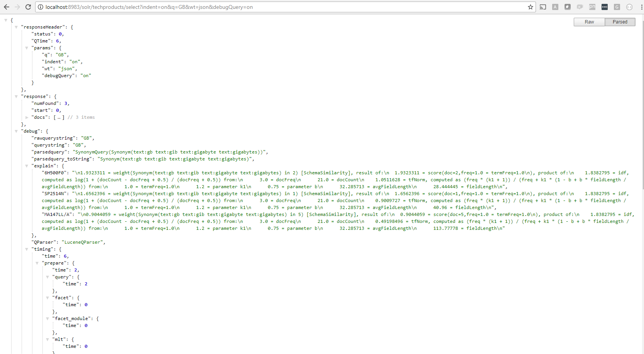This screenshot has height=354, width=644.
Task: Open the Chrome three-dot menu
Action: pyautogui.click(x=641, y=7)
